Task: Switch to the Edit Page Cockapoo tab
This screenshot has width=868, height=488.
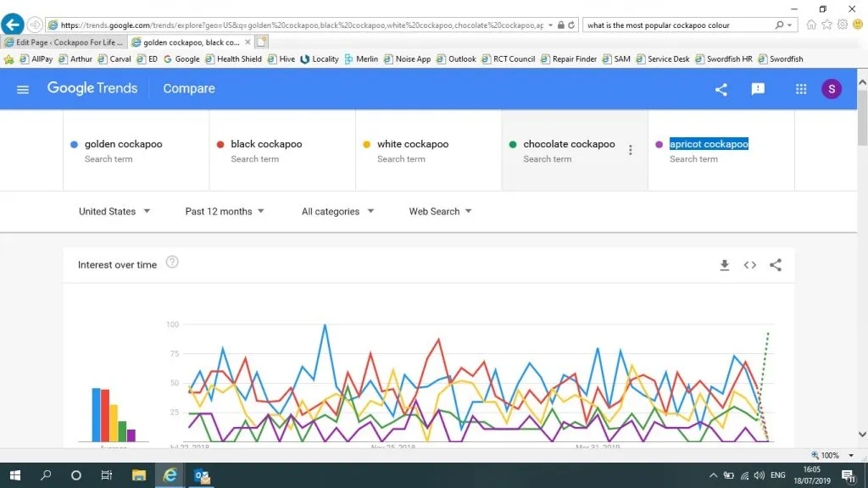Action: tap(64, 42)
